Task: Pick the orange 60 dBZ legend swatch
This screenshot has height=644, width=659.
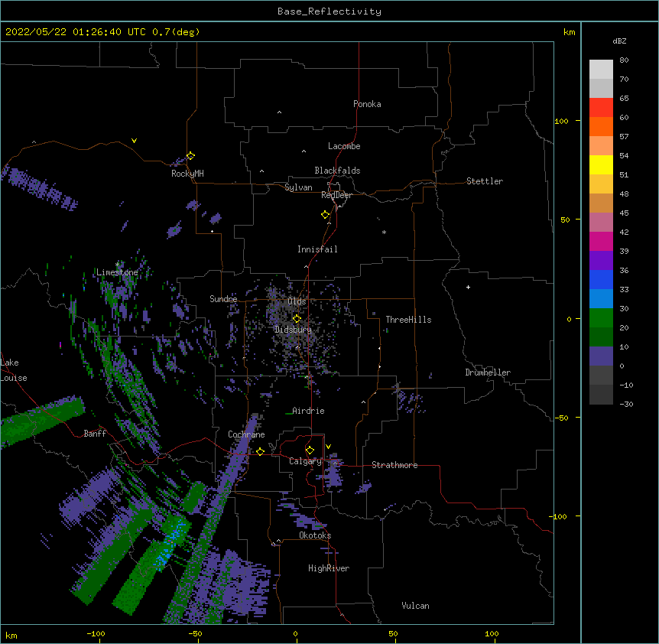Action: click(x=601, y=126)
